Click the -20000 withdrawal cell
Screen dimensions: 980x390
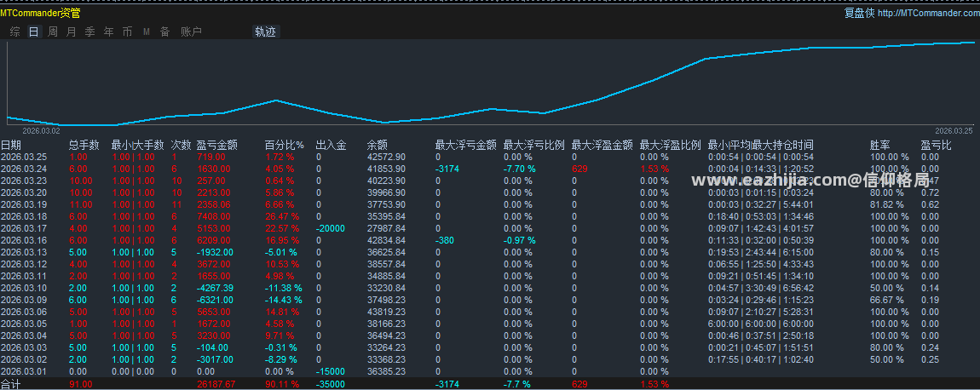[330, 228]
